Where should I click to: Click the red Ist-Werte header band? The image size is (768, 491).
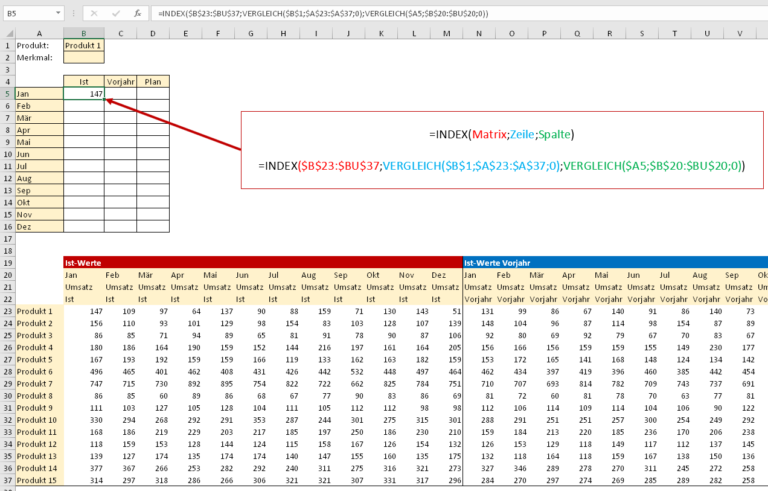coord(262,262)
